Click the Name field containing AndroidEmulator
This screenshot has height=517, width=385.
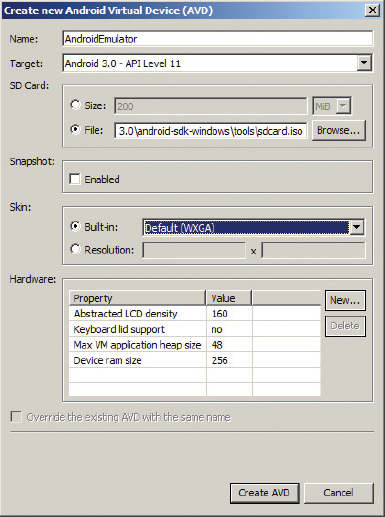coord(217,39)
